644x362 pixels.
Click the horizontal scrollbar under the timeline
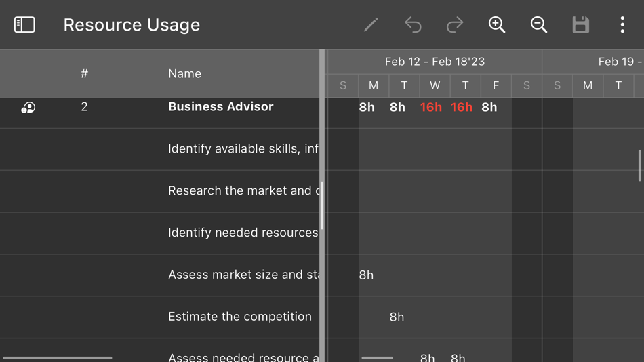tap(377, 358)
